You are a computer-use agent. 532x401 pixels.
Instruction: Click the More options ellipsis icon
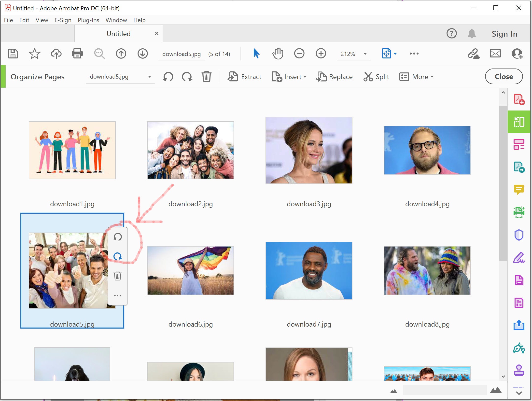(118, 295)
